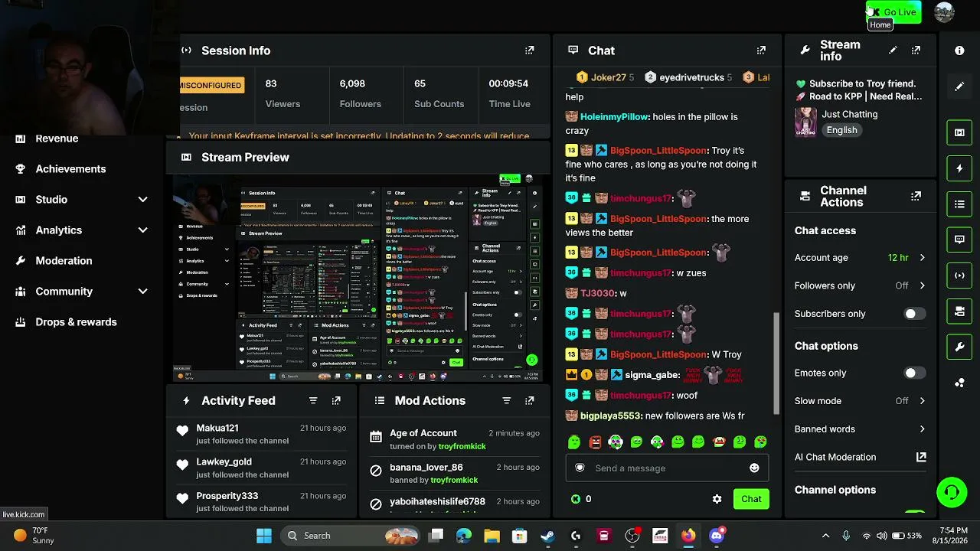This screenshot has width=980, height=551.
Task: Pop out the Session Info panel
Action: point(529,51)
